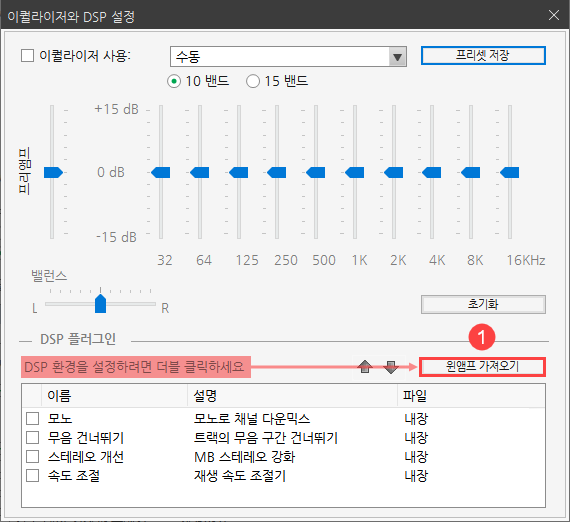
Task: Click description 모노로 채널 다운믹스
Action: click(x=252, y=419)
